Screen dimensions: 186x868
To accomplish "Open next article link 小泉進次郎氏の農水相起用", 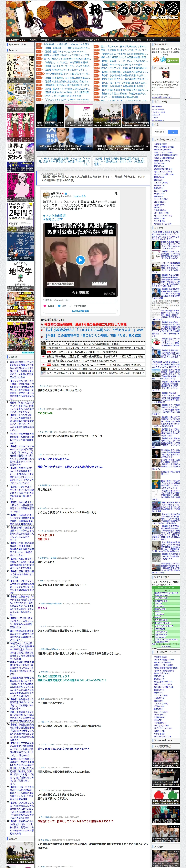I will 120,161.
